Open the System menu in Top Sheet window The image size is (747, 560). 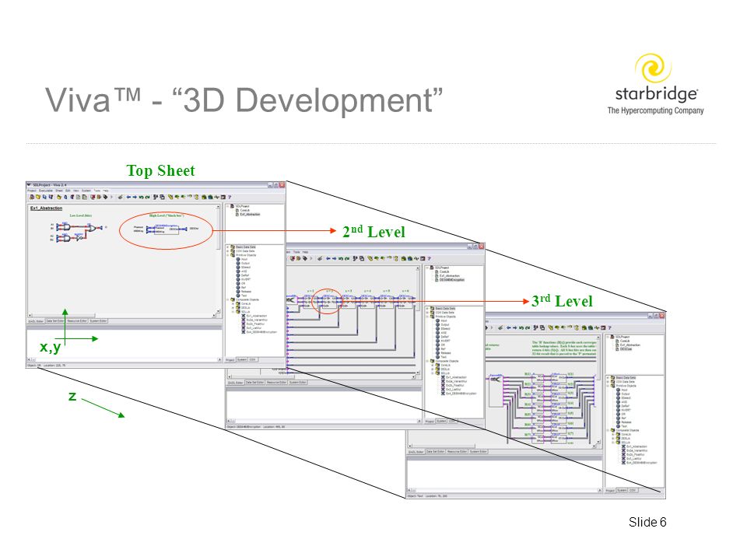86,191
